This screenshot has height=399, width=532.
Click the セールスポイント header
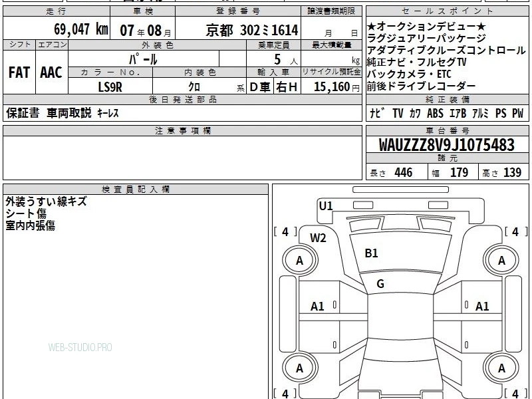point(447,11)
